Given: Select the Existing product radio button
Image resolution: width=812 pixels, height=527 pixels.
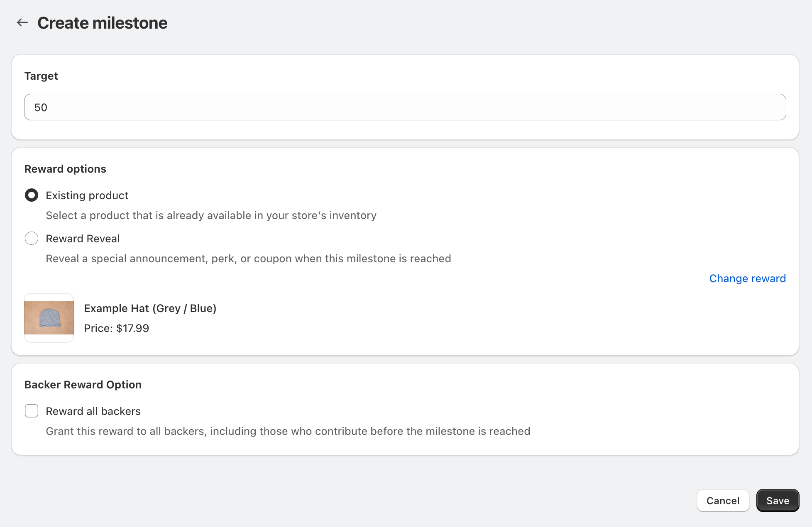Looking at the screenshot, I should [x=32, y=195].
